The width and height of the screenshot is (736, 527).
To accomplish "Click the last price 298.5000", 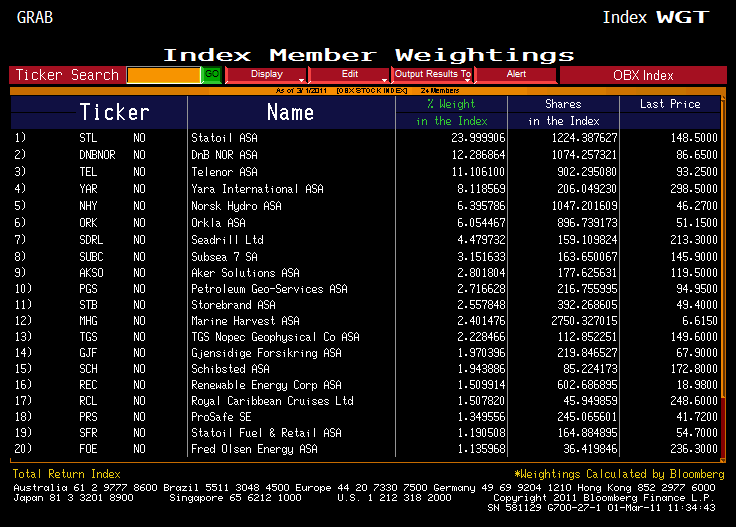I will (694, 189).
